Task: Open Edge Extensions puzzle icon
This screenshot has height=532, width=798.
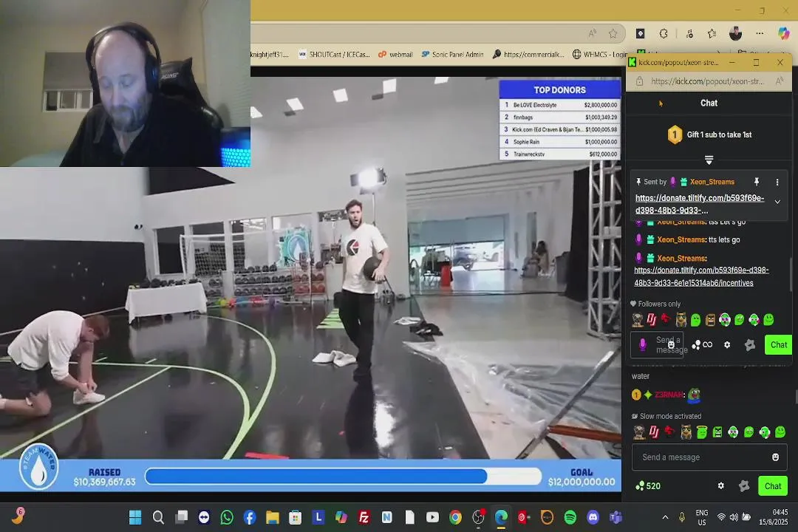Action: pos(663,33)
